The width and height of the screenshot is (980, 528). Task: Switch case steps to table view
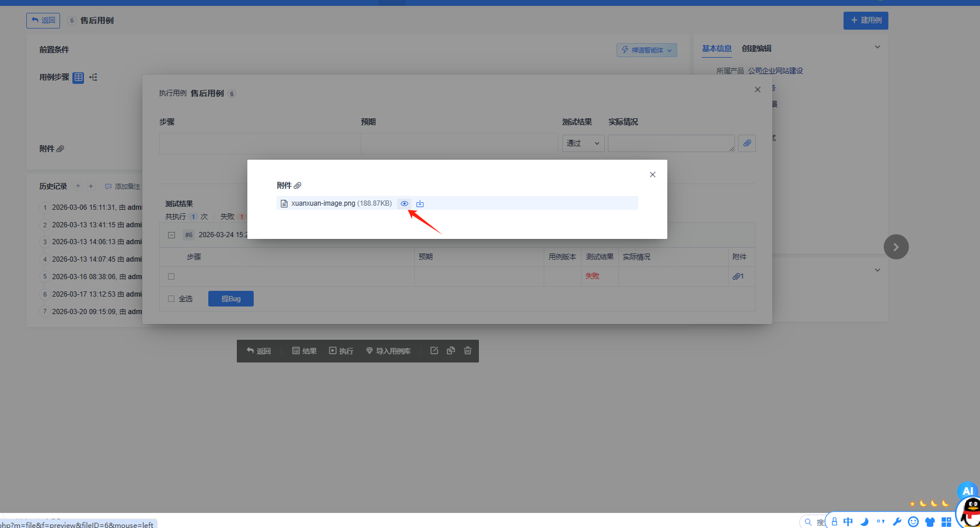coord(78,78)
